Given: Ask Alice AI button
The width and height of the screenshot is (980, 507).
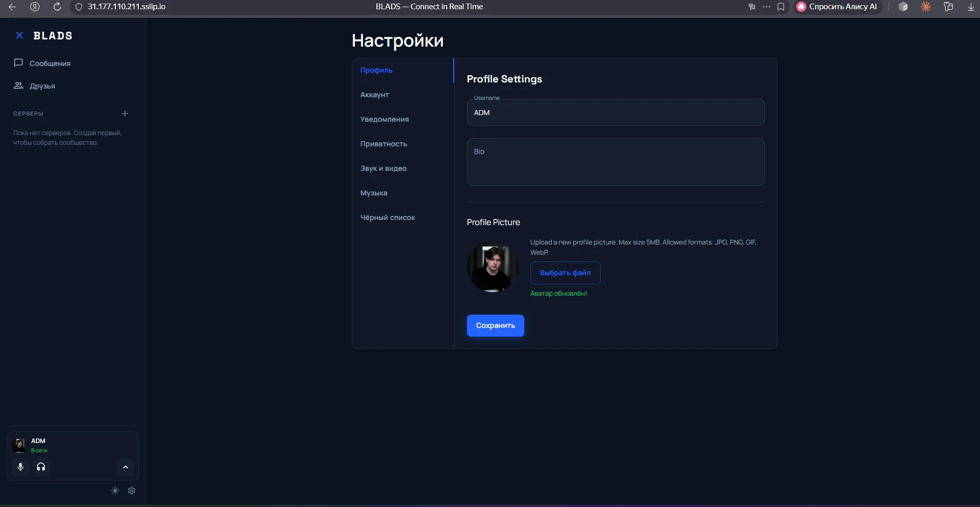Looking at the screenshot, I should (x=837, y=7).
